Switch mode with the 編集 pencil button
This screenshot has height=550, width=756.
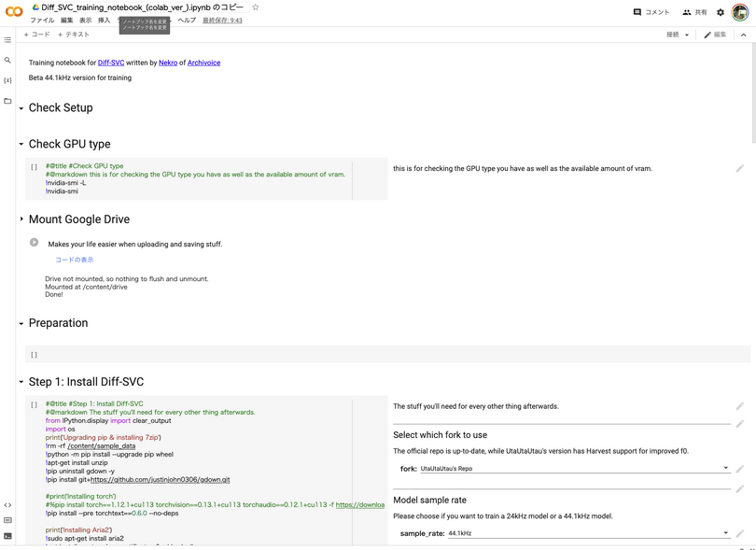tap(715, 35)
